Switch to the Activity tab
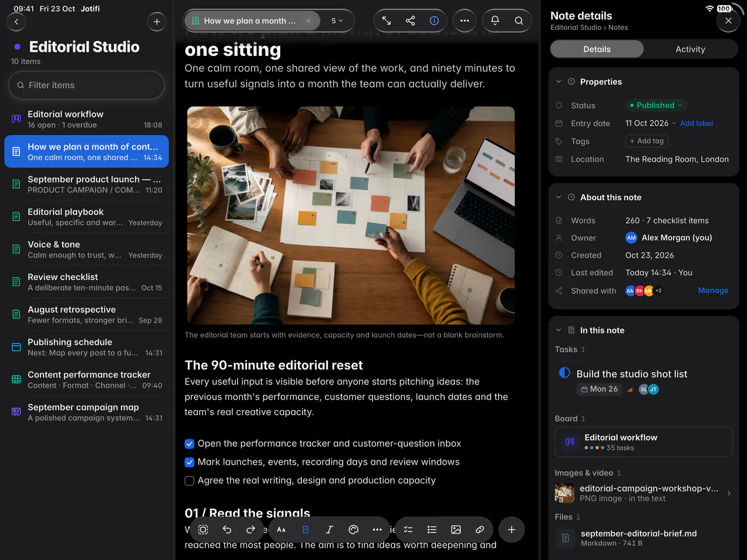 (690, 49)
